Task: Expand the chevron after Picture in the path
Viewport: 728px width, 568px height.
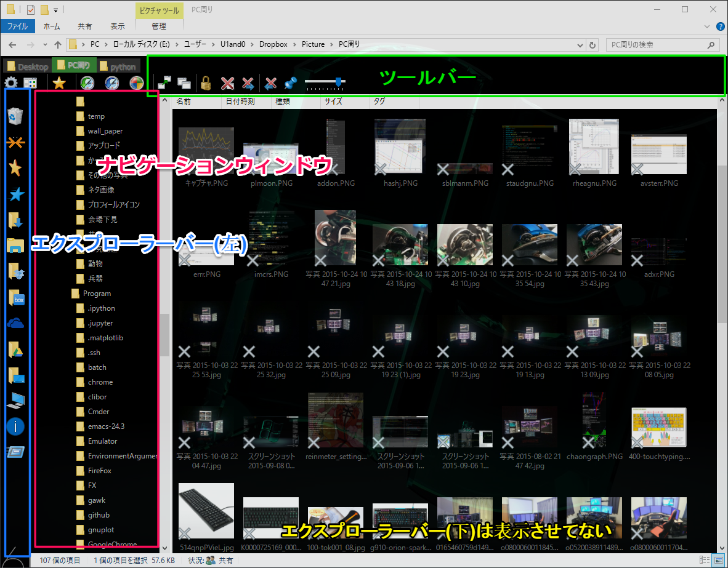Action: click(x=331, y=44)
